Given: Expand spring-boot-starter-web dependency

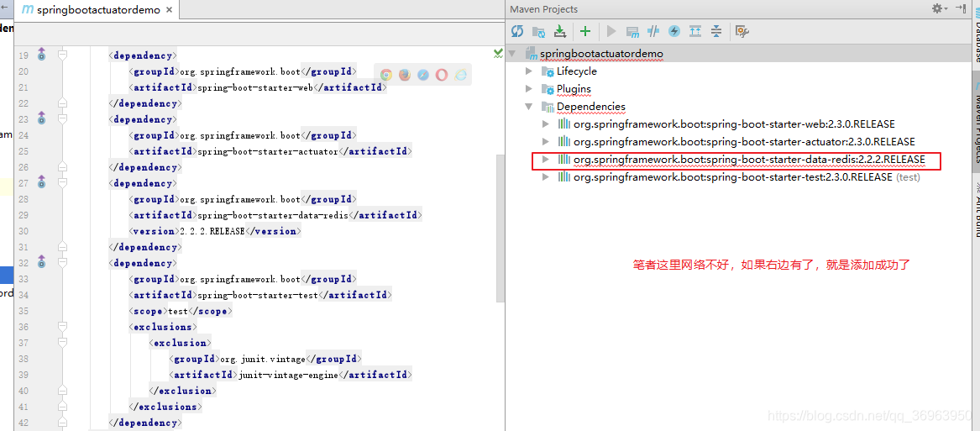Looking at the screenshot, I should pyautogui.click(x=546, y=124).
